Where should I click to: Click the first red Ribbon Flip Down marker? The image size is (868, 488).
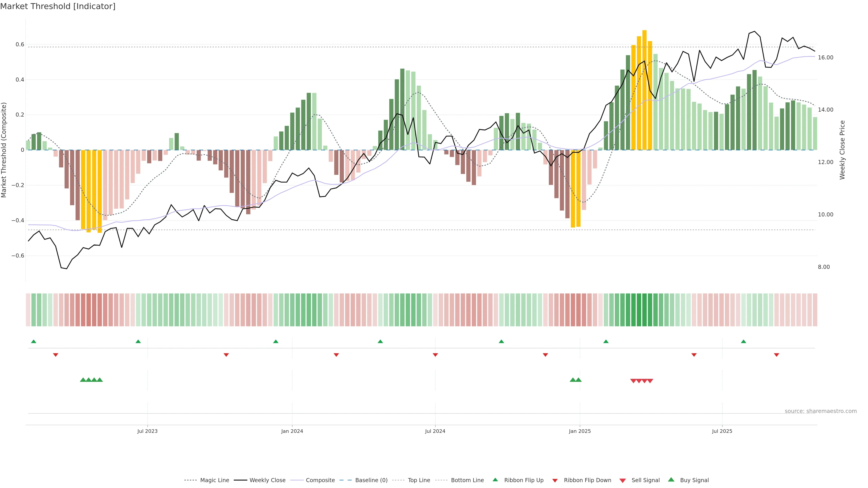[x=56, y=355]
